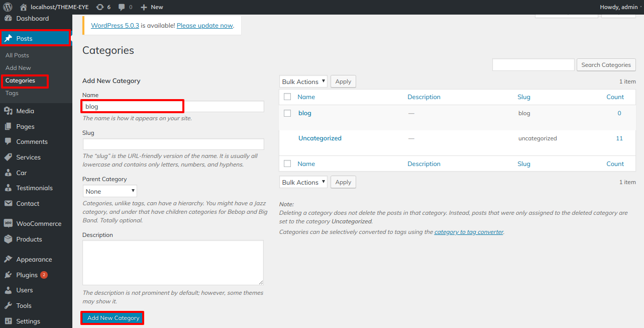The image size is (644, 328).
Task: Toggle select-all checkbox in table footer
Action: pyautogui.click(x=287, y=163)
